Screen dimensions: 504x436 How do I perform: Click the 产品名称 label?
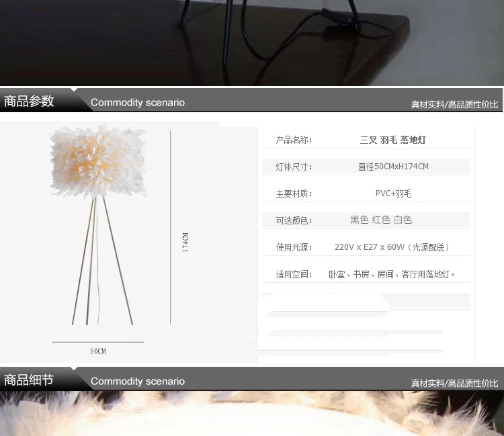pyautogui.click(x=294, y=140)
